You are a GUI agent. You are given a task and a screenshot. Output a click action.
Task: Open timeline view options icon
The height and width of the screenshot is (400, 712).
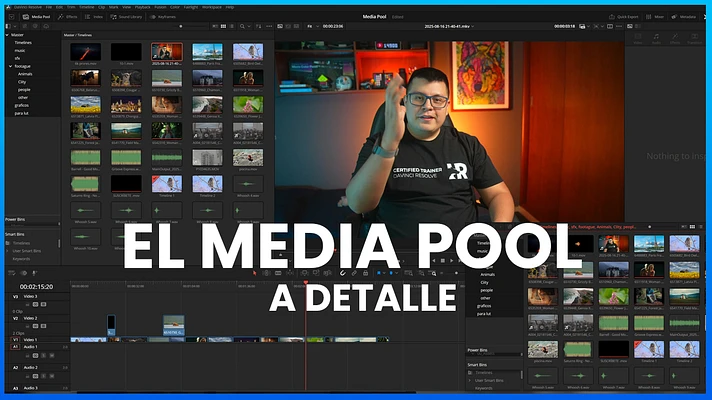[12, 273]
